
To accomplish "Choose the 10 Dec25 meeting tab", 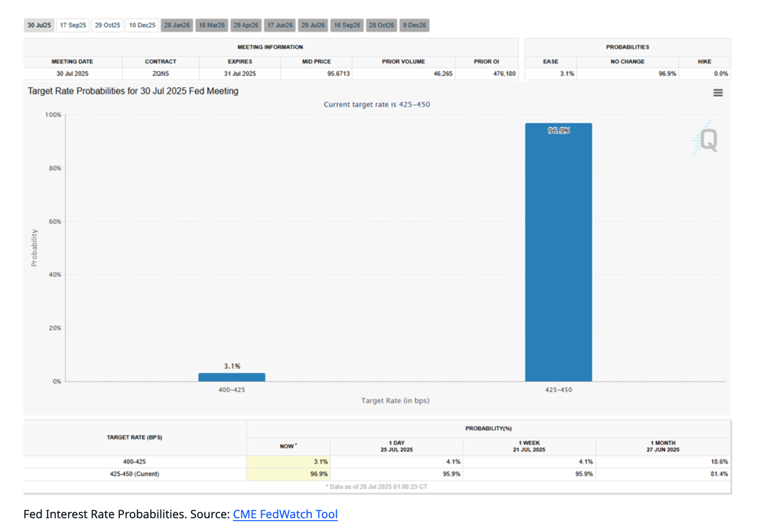I will tap(142, 26).
